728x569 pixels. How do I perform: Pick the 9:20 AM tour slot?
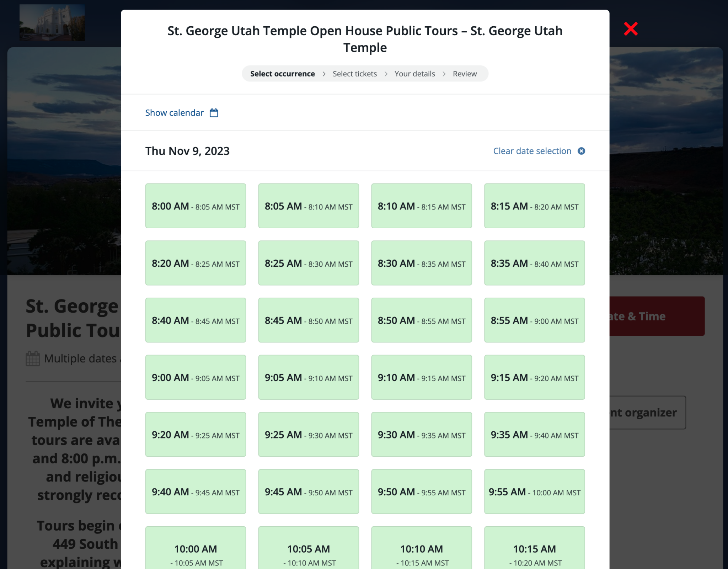(196, 435)
